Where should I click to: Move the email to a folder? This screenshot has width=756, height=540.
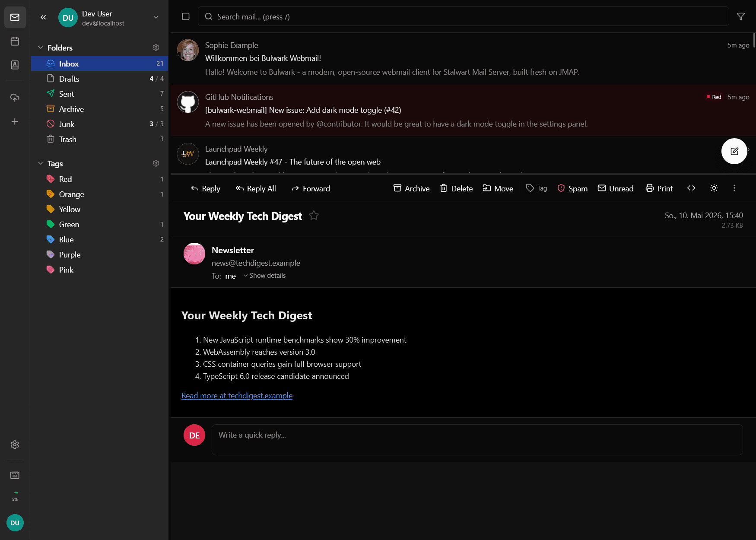click(x=498, y=188)
